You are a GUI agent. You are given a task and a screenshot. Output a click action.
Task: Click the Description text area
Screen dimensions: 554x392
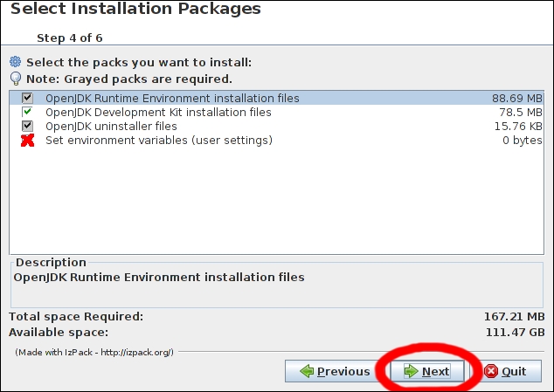click(x=276, y=288)
